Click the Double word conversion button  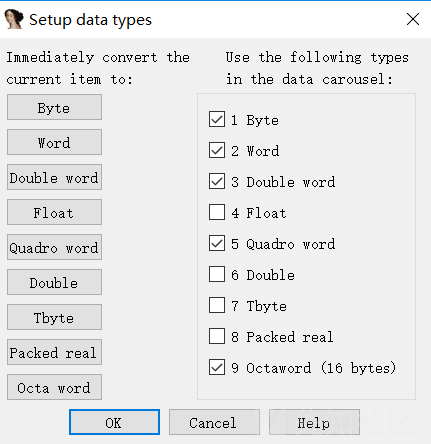pyautogui.click(x=54, y=177)
